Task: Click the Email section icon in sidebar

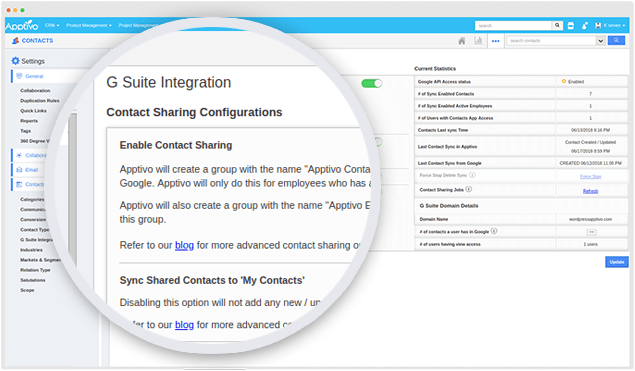Action: [19, 170]
